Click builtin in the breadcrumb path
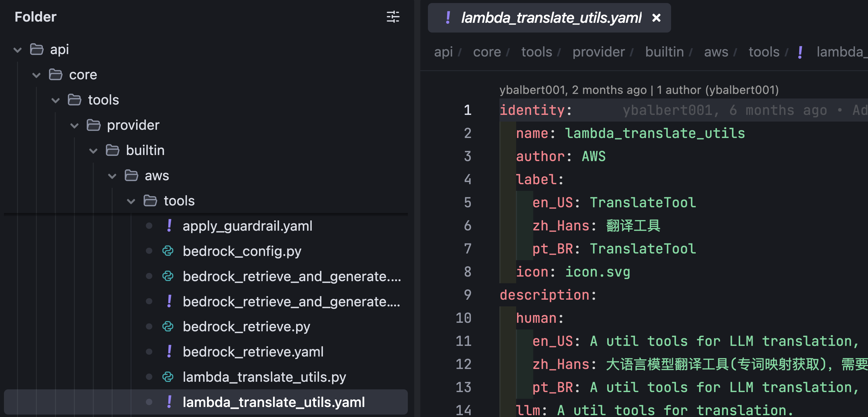Viewport: 868px width, 417px height. tap(664, 52)
